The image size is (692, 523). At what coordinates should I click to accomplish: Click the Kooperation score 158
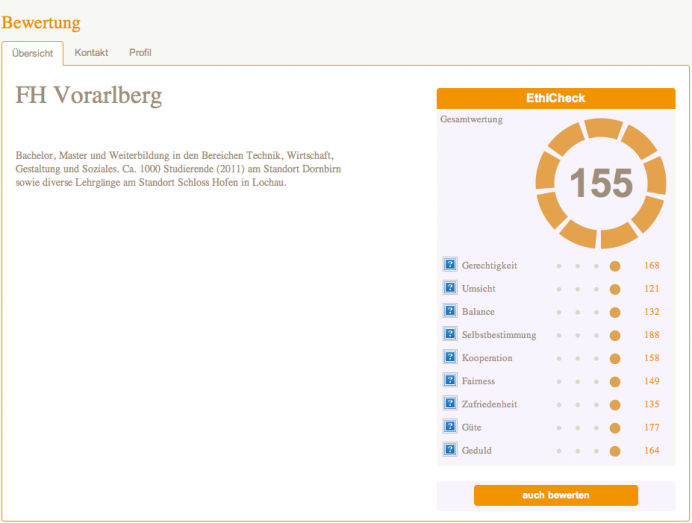coord(651,358)
